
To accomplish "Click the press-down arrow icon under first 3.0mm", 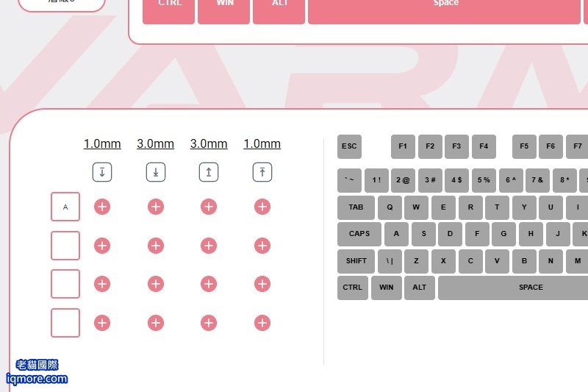I will coord(156,172).
